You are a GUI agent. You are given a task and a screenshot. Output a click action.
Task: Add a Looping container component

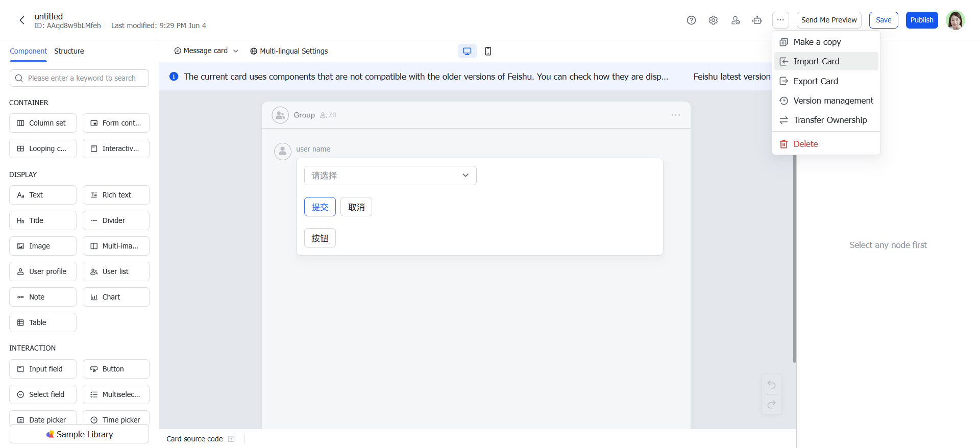click(x=43, y=148)
